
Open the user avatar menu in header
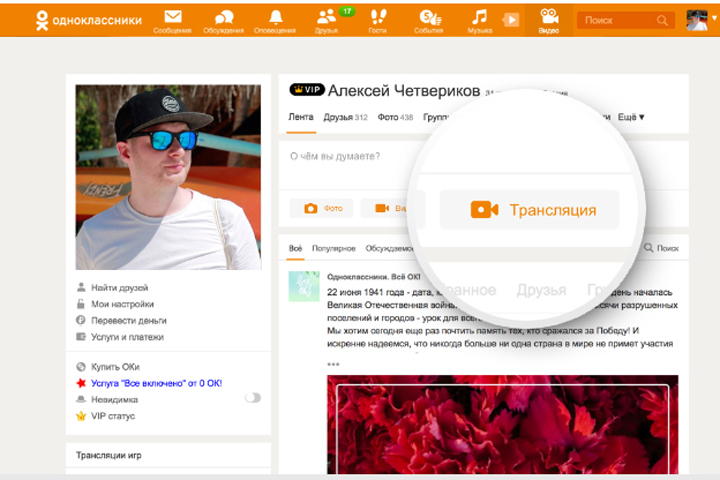(x=698, y=20)
